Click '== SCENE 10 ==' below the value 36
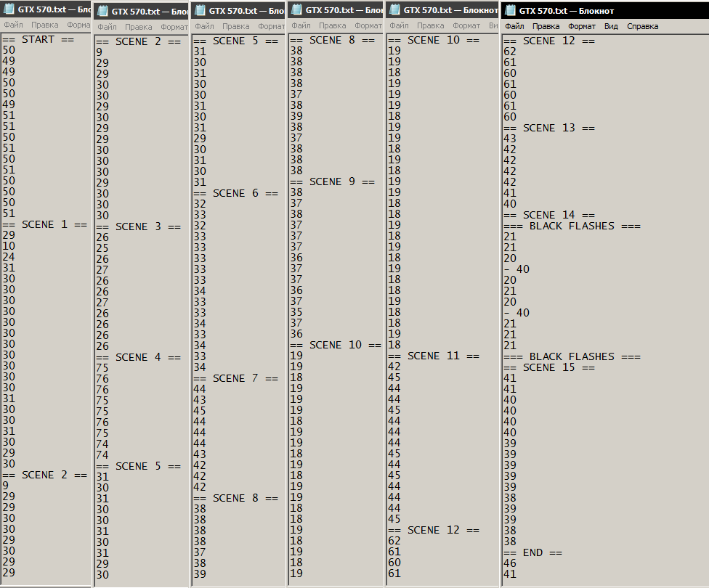The image size is (709, 588). (x=336, y=345)
